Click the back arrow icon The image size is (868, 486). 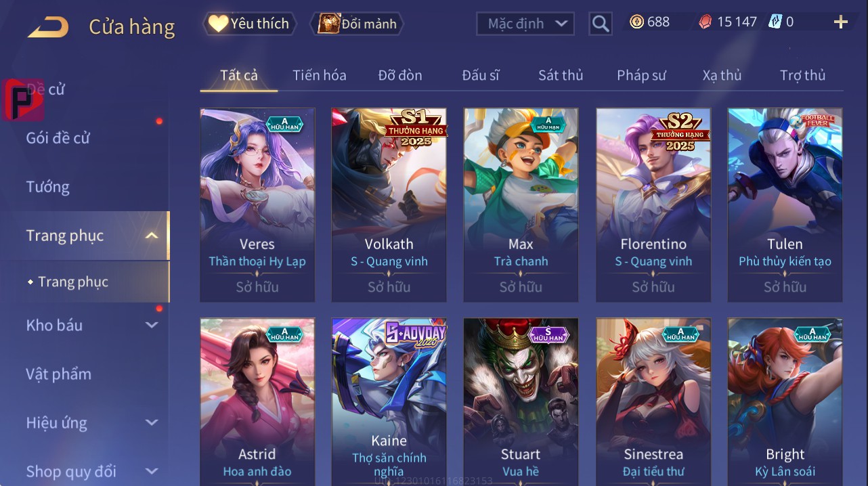coord(48,28)
